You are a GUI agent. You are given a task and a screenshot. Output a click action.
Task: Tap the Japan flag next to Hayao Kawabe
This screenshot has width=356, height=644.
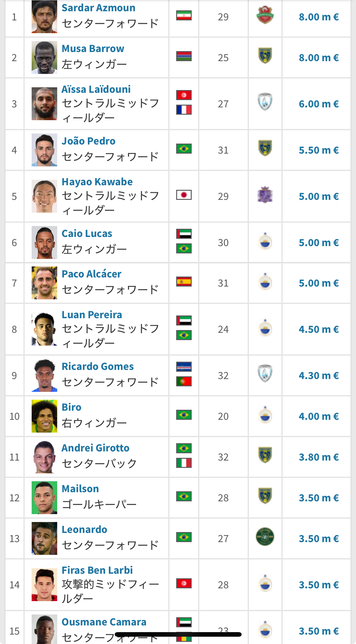coord(184,195)
